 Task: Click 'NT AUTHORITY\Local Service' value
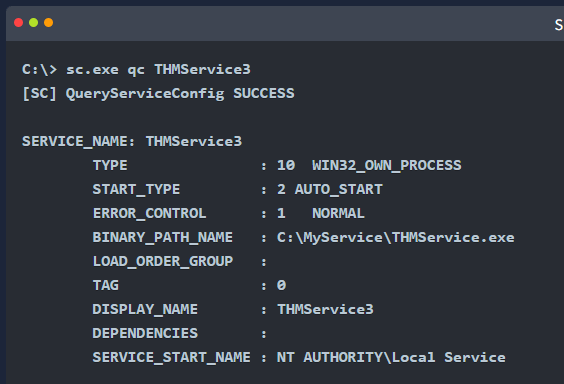tap(391, 357)
